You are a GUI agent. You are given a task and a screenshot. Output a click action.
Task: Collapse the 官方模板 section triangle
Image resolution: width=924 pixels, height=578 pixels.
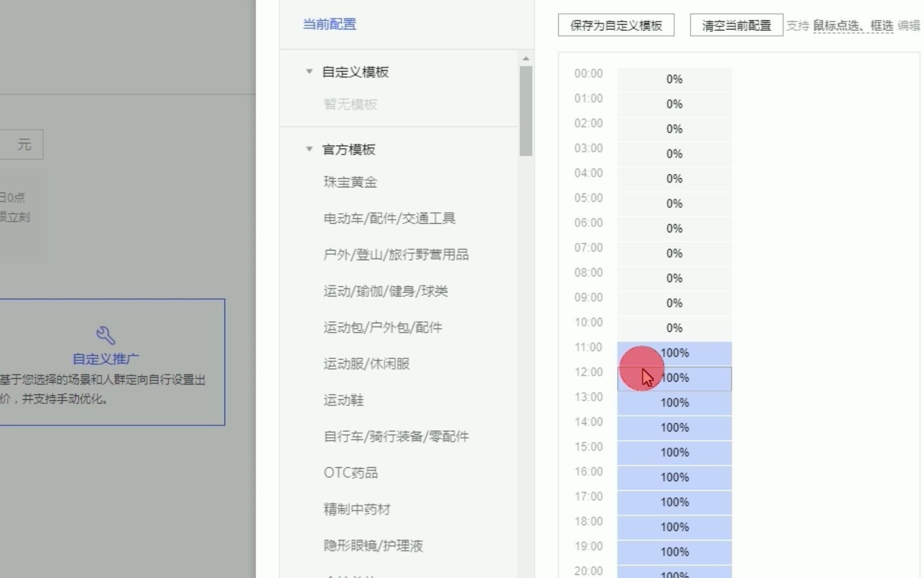point(309,149)
